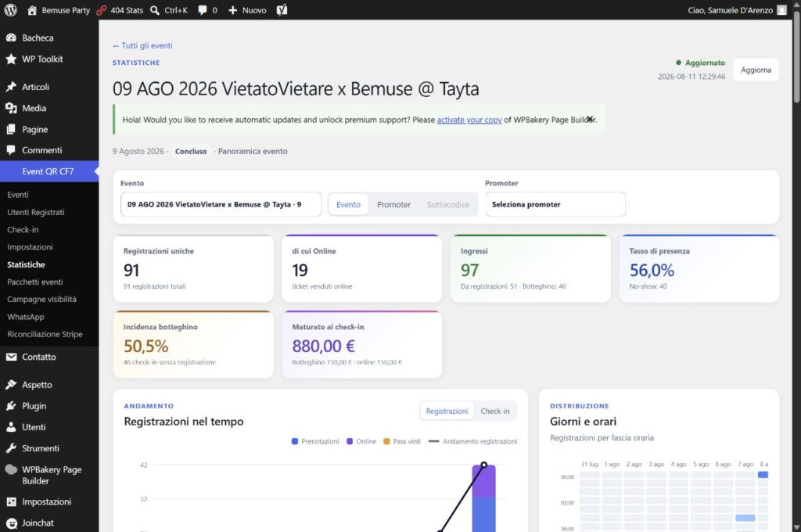Click the Strumenti wrench icon
This screenshot has width=801, height=532.
click(11, 448)
